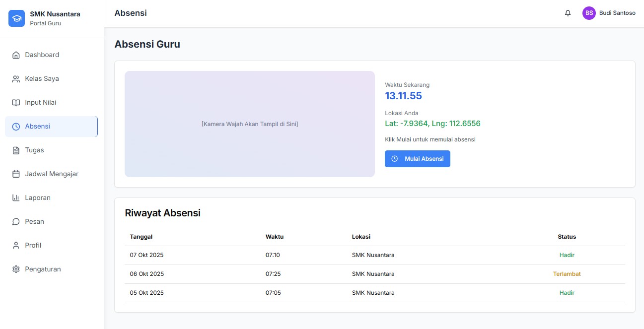Click the Pesan chat bubble icon
644x329 pixels.
click(16, 222)
